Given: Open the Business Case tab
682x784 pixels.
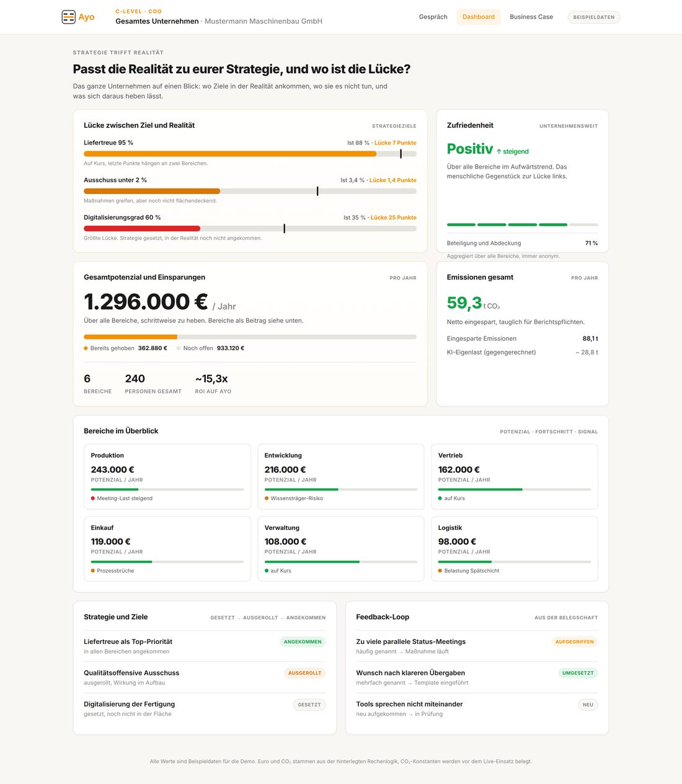Looking at the screenshot, I should coord(531,17).
